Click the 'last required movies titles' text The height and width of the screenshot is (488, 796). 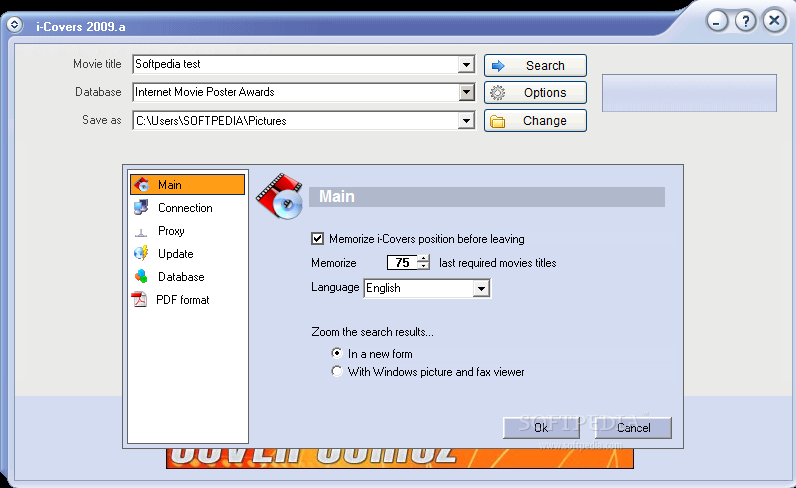(x=498, y=263)
